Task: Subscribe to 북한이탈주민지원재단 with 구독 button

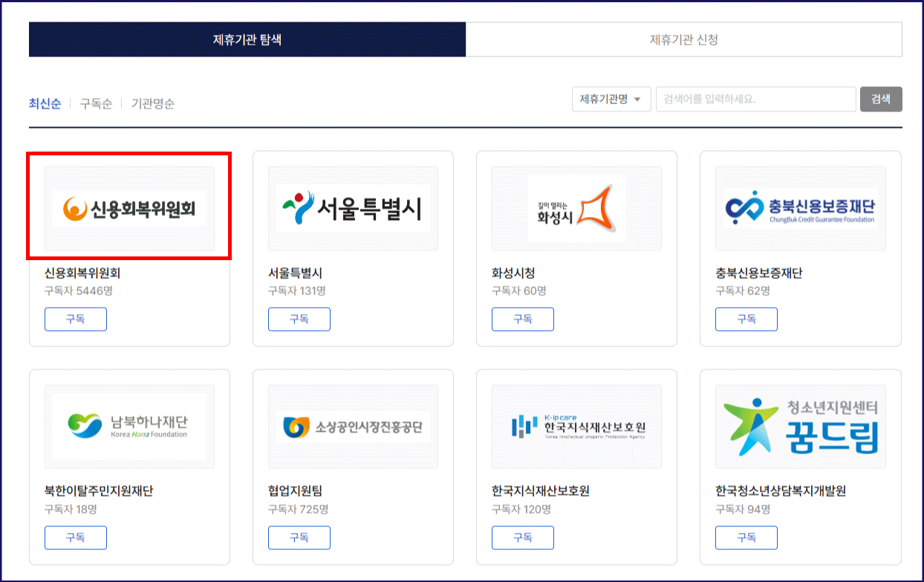Action: coord(76,537)
